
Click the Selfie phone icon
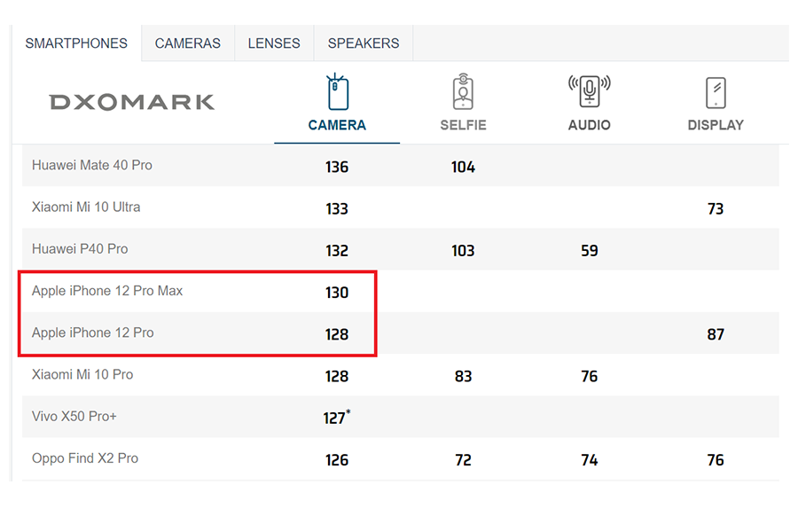pyautogui.click(x=463, y=92)
